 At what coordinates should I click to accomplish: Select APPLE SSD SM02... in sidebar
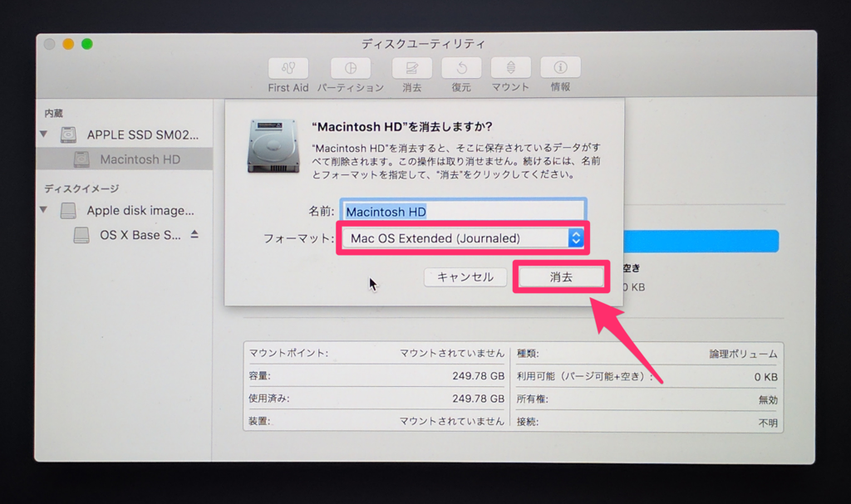[143, 135]
